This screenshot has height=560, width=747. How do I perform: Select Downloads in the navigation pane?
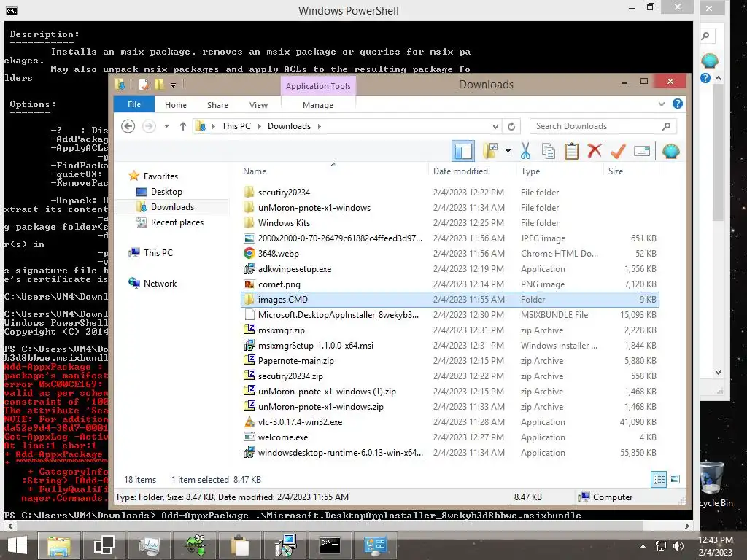point(172,207)
